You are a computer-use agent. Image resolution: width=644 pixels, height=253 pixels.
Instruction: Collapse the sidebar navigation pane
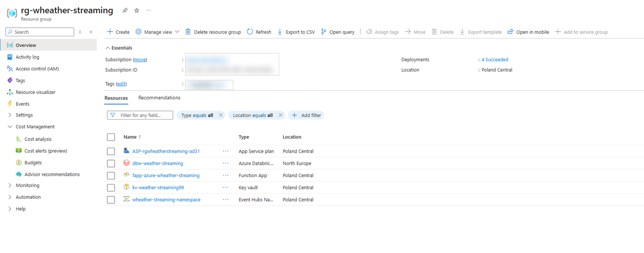(91, 32)
